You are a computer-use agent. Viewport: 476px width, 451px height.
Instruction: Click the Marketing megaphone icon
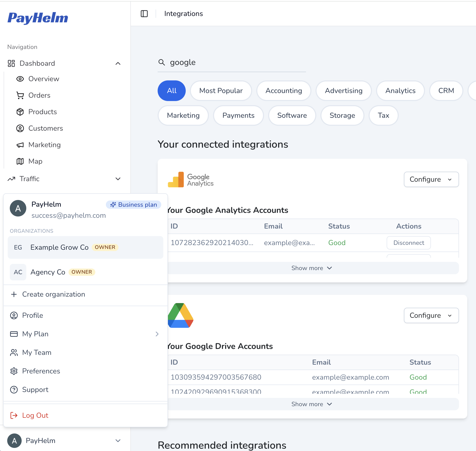20,145
